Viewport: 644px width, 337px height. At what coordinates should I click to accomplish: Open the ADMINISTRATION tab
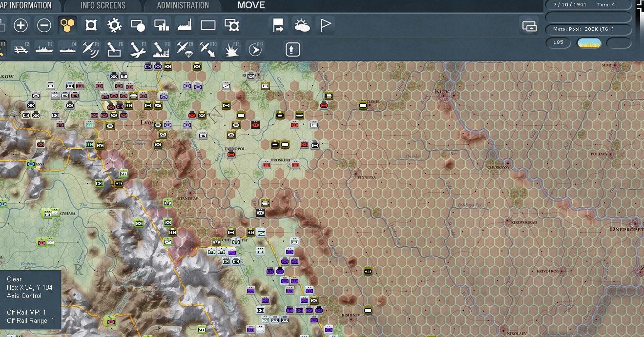click(183, 6)
